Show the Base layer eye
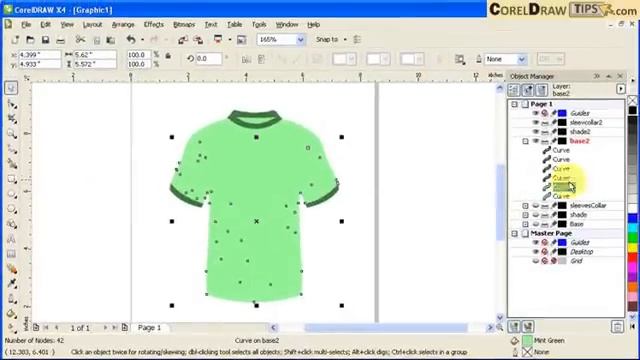The width and height of the screenshot is (640, 360). [x=536, y=224]
